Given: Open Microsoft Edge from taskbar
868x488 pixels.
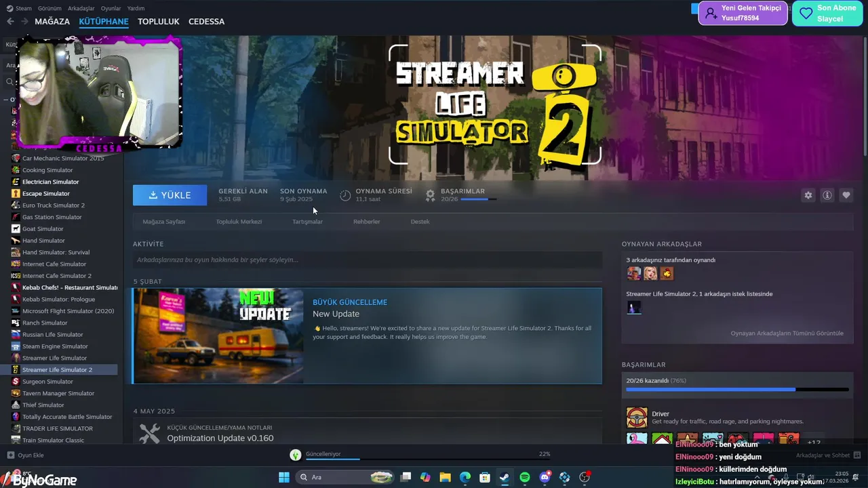Looking at the screenshot, I should (x=465, y=477).
